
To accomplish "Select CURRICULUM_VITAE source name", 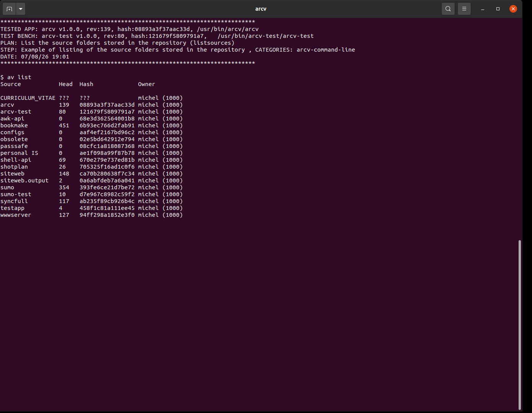I will (28, 98).
